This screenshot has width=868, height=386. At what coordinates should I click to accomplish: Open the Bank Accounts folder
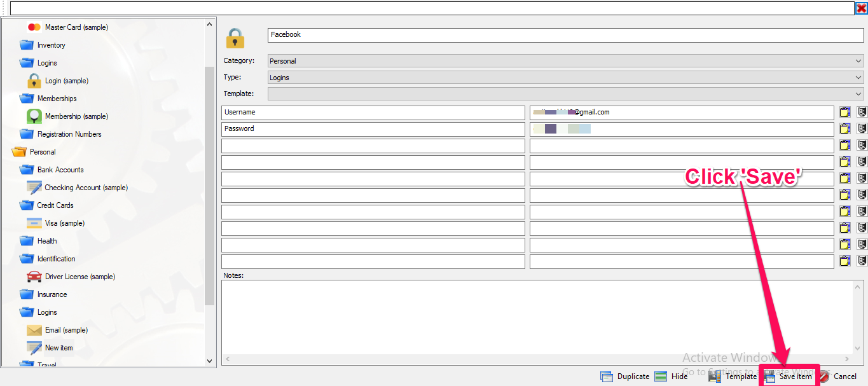tap(52, 170)
